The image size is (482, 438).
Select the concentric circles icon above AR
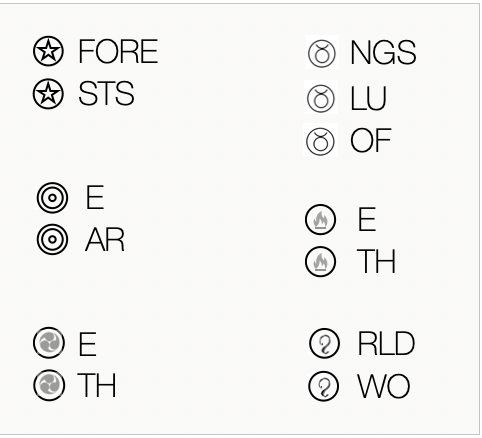(52, 198)
